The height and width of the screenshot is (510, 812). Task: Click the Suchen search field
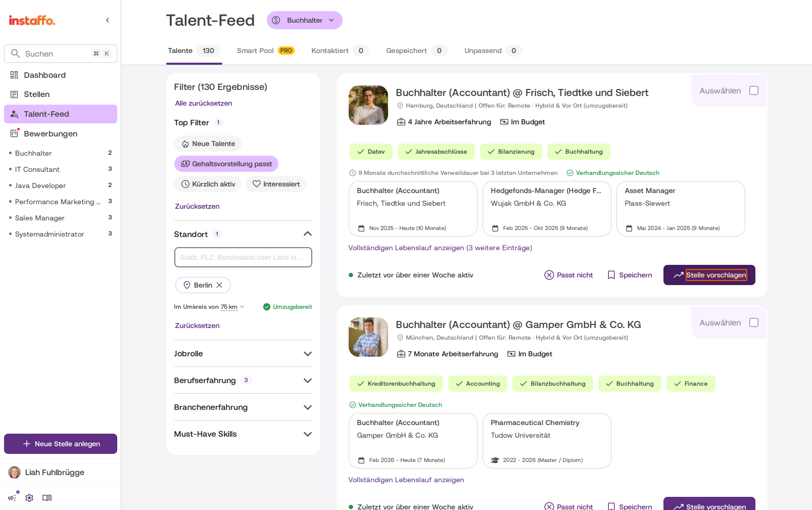click(61, 54)
